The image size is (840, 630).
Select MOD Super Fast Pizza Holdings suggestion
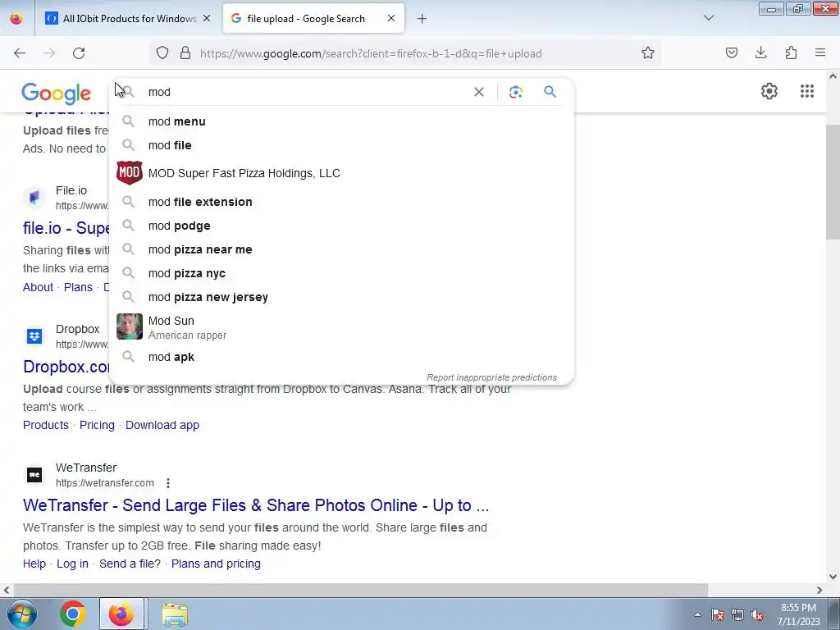pyautogui.click(x=341, y=173)
